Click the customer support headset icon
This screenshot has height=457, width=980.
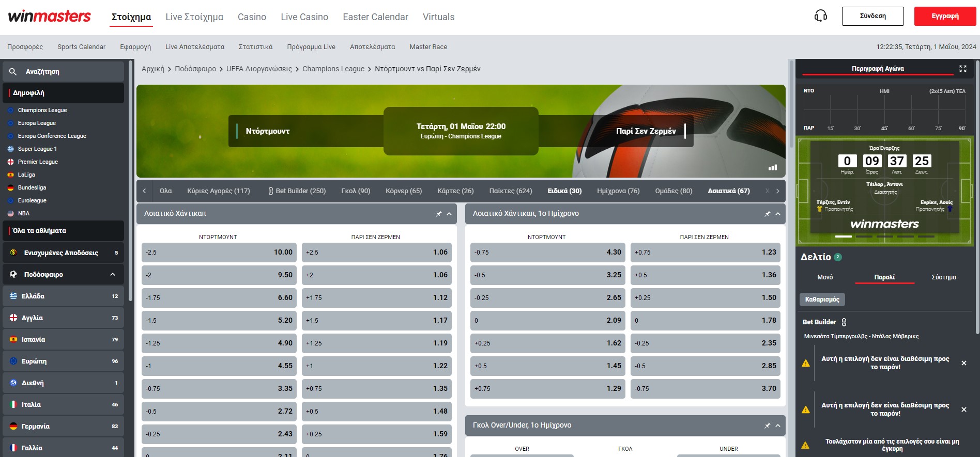(x=820, y=16)
